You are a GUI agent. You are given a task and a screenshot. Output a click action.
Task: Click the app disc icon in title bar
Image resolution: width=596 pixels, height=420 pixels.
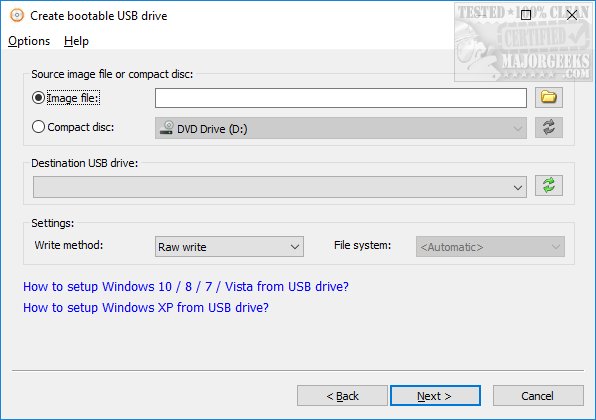tap(17, 16)
